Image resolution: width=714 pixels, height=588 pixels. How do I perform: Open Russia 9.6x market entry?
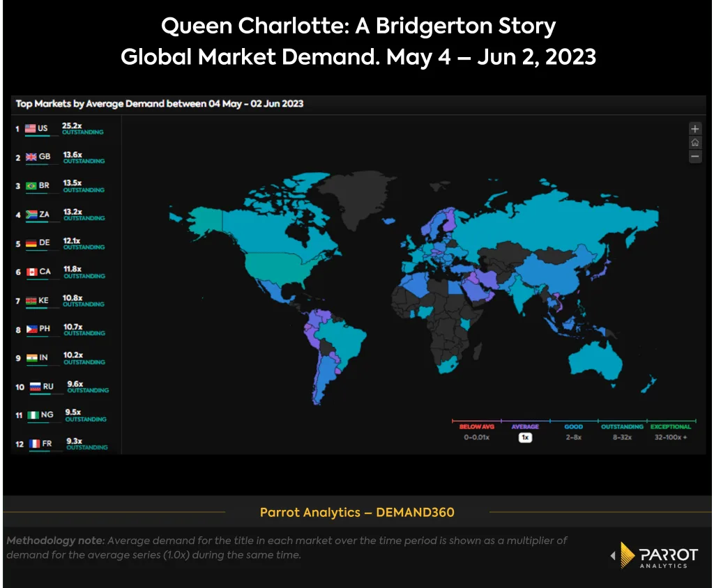point(66,387)
